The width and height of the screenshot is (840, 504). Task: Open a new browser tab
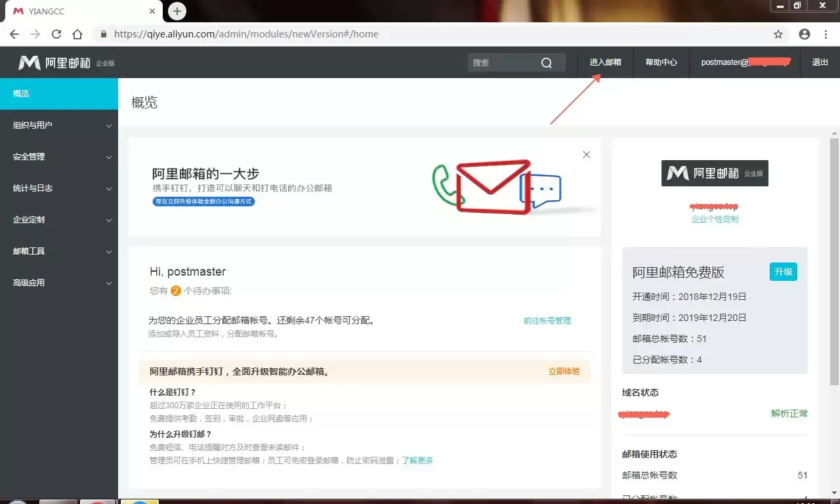177,11
